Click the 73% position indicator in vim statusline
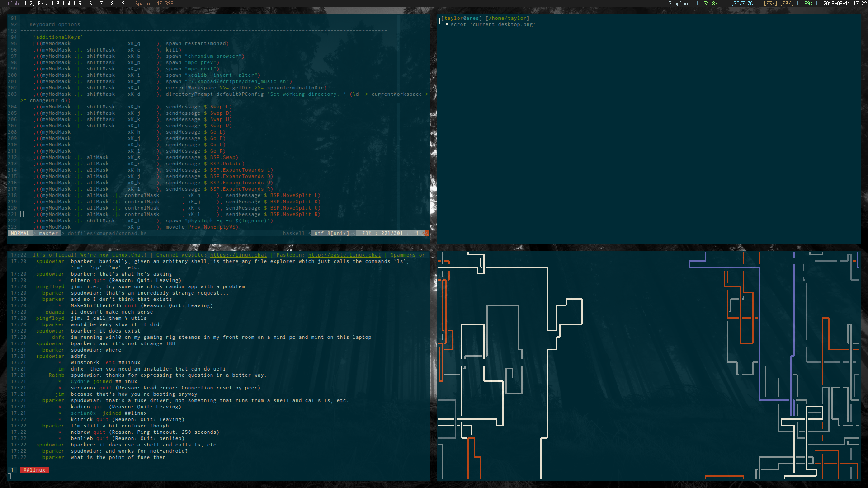868x488 pixels. 366,234
